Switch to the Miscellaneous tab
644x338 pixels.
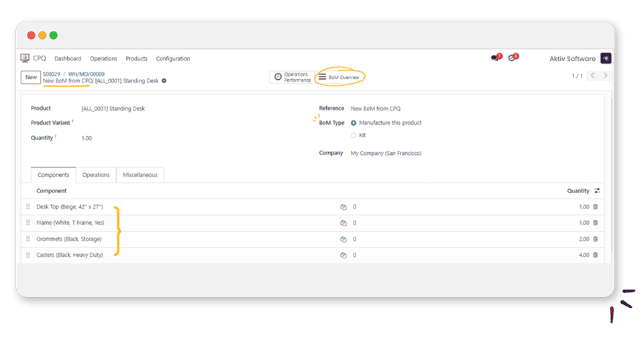(140, 175)
